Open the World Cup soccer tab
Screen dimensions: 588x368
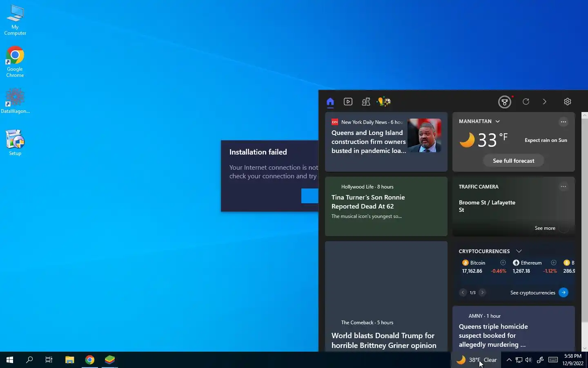pos(384,102)
